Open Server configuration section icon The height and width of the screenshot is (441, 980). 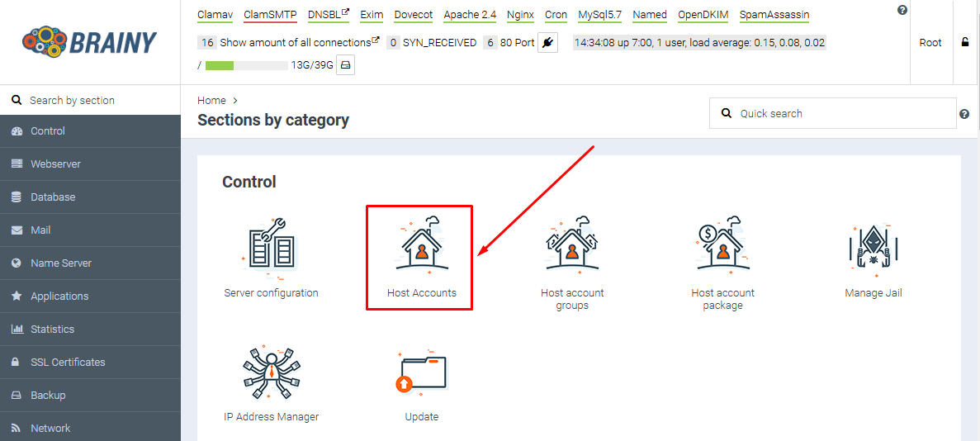click(271, 247)
